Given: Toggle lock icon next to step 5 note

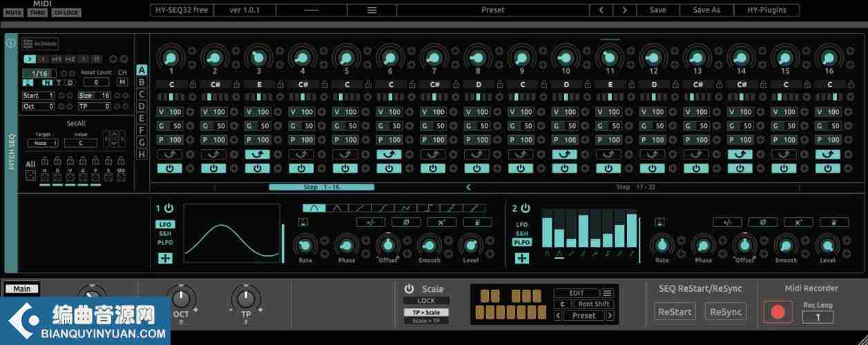Looking at the screenshot, I should (368, 84).
